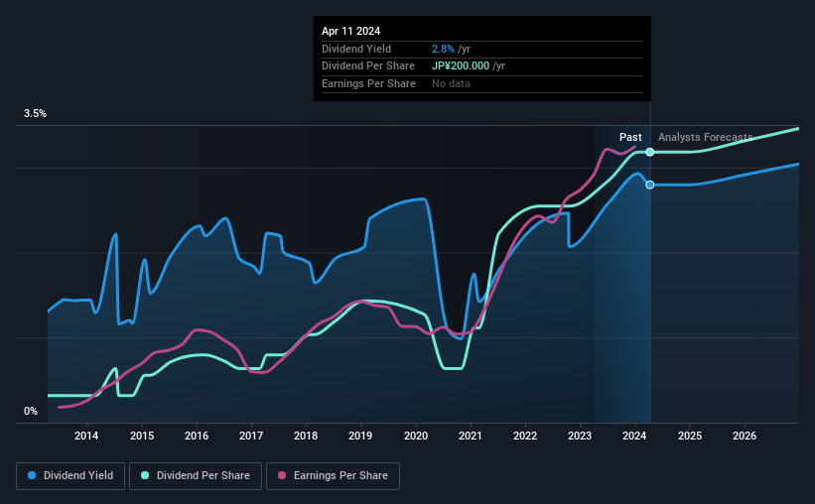Click the 2025 x-axis label
This screenshot has height=504, width=815.
690,436
